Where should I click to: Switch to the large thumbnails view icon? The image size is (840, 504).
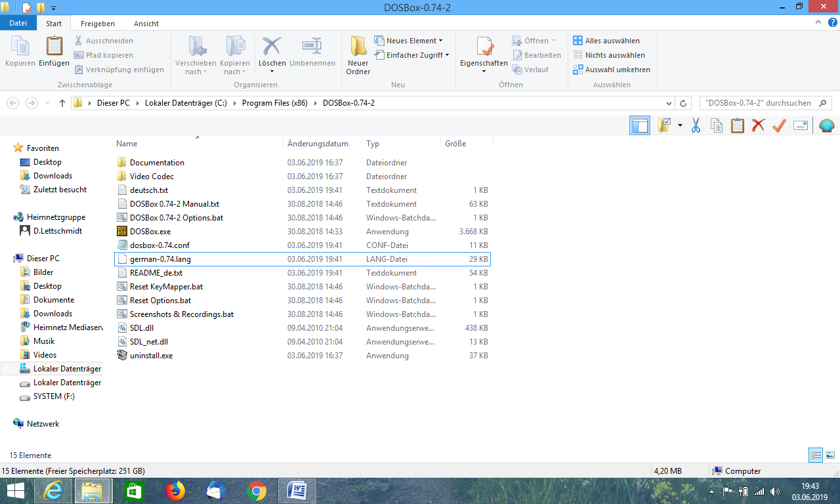click(x=830, y=455)
